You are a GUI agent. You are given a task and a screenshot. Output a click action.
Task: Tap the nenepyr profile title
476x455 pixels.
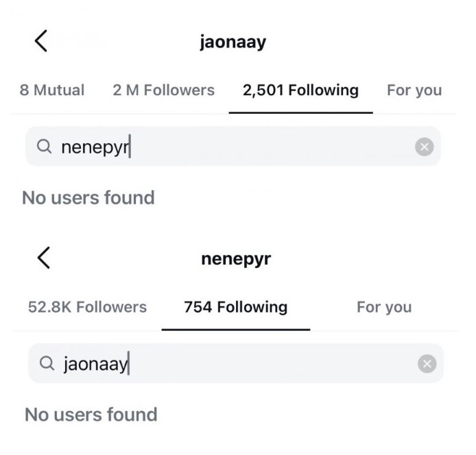click(236, 259)
